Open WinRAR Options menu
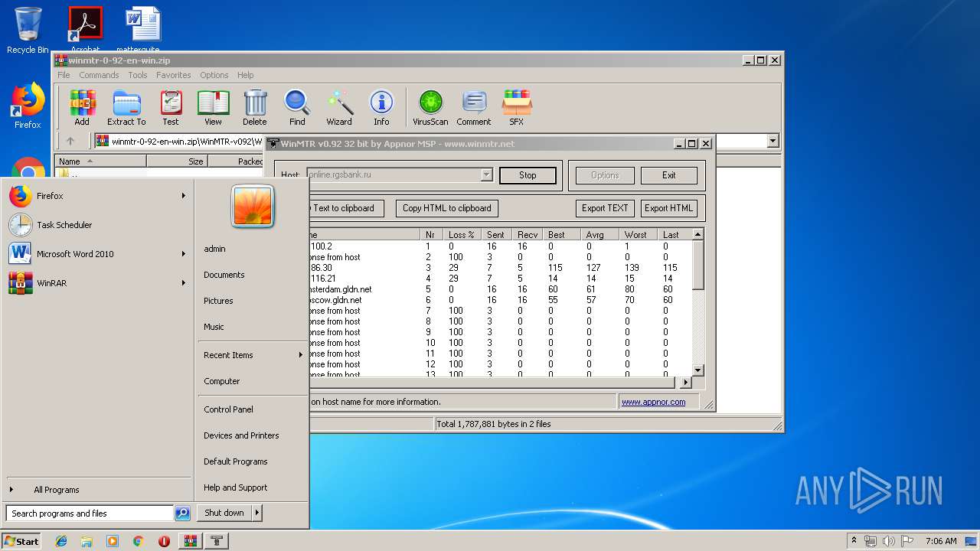 pyautogui.click(x=214, y=75)
